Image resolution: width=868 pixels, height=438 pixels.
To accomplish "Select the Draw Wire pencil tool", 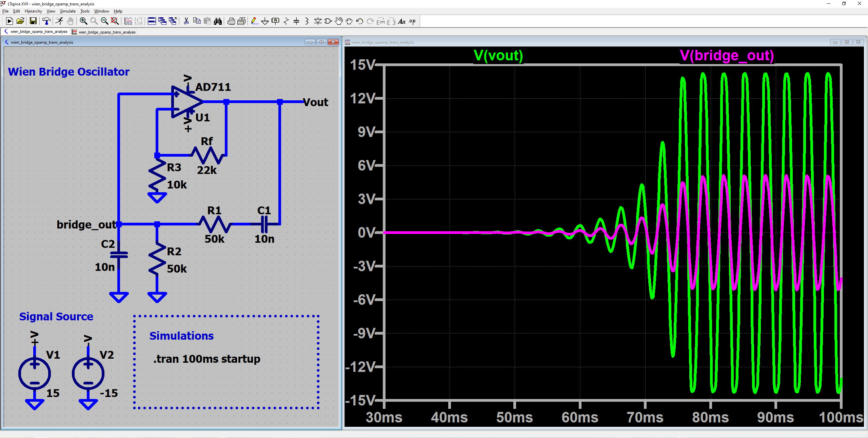I will (254, 21).
